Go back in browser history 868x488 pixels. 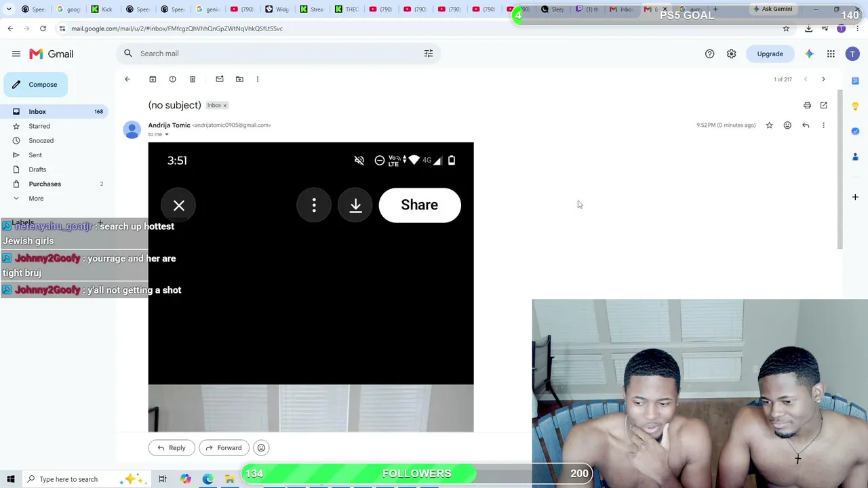coord(10,28)
